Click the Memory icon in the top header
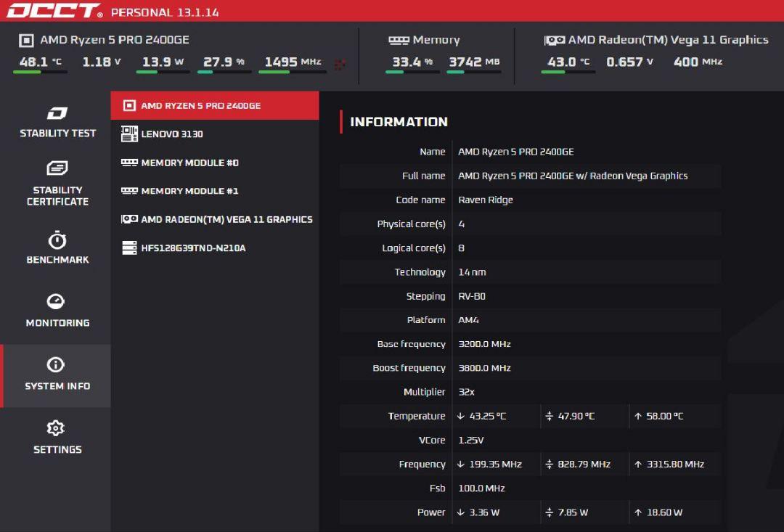 coord(399,40)
